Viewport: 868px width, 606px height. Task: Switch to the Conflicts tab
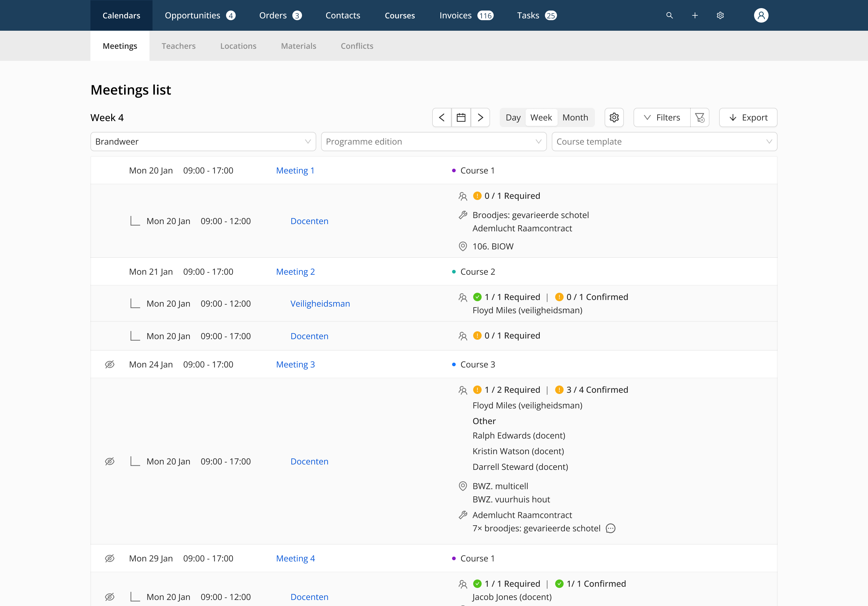[x=357, y=46]
